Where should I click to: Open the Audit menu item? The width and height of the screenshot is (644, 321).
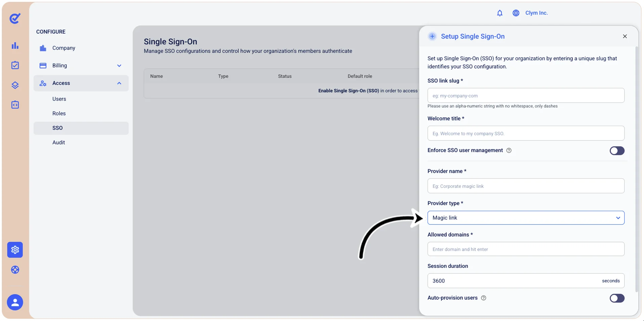point(58,143)
